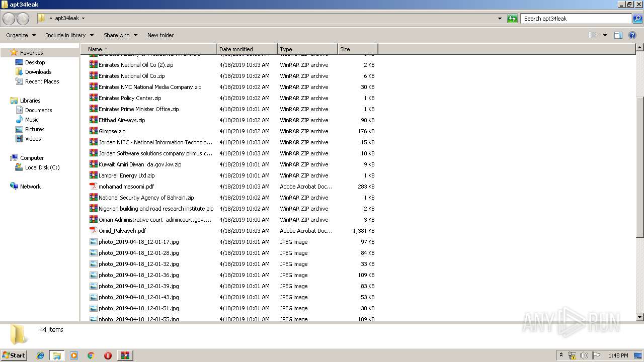Open the view options dropdown arrow
The image size is (644, 362).
coord(605,35)
